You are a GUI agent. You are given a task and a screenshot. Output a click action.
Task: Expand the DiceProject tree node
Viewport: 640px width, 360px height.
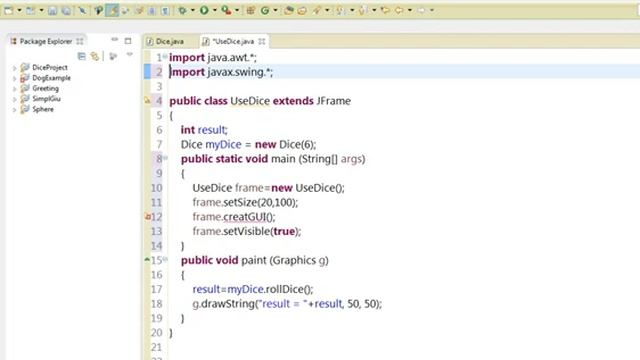pyautogui.click(x=15, y=68)
